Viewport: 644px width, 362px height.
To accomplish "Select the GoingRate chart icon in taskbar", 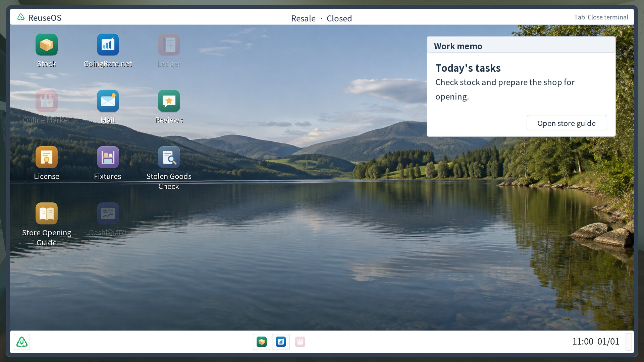I will click(281, 342).
